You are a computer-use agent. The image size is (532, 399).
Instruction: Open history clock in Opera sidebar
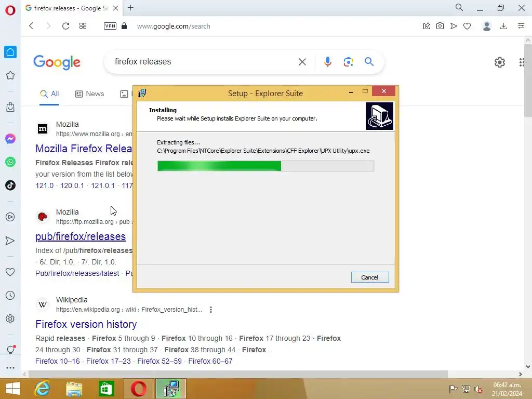coord(10,295)
